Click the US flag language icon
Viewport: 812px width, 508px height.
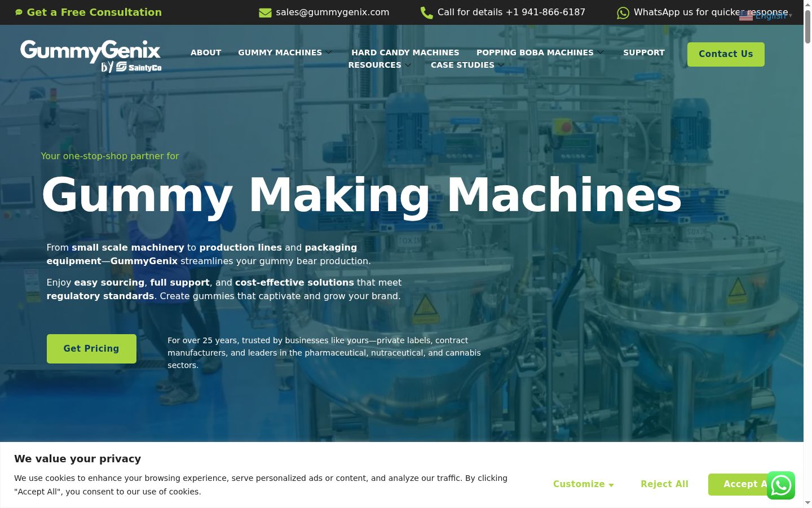click(746, 15)
